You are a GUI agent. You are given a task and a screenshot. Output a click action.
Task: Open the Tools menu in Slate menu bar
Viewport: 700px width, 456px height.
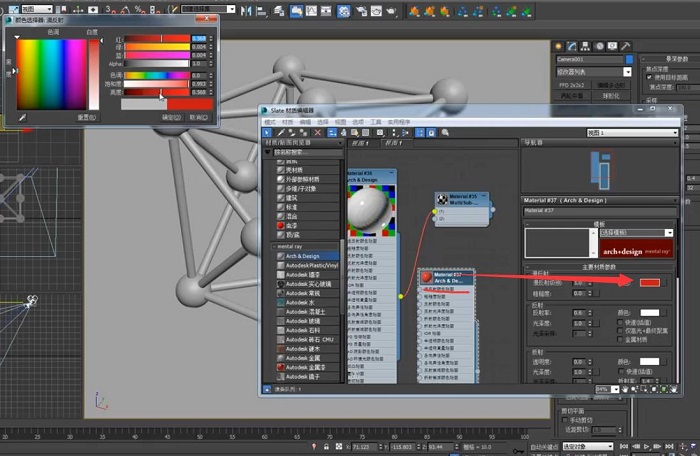(x=375, y=122)
